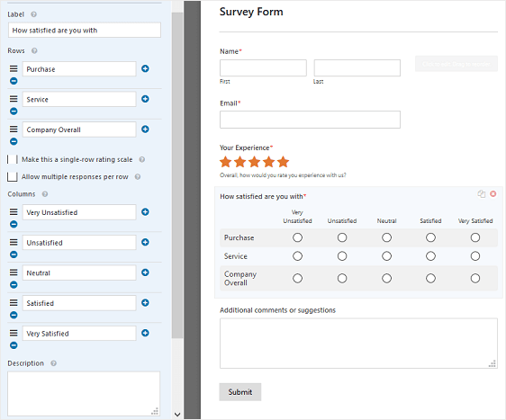Edit the Purchase row name field
The image size is (506, 420).
[x=79, y=69]
